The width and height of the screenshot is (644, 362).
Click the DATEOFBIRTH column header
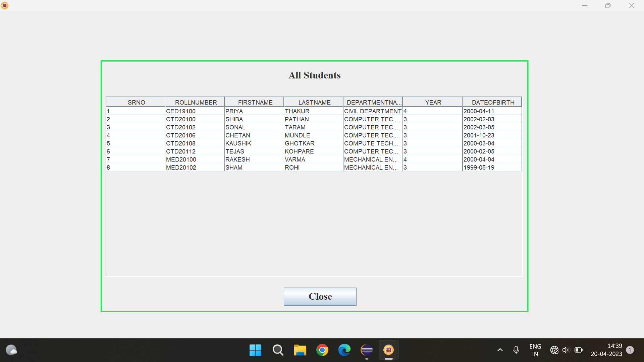[493, 102]
